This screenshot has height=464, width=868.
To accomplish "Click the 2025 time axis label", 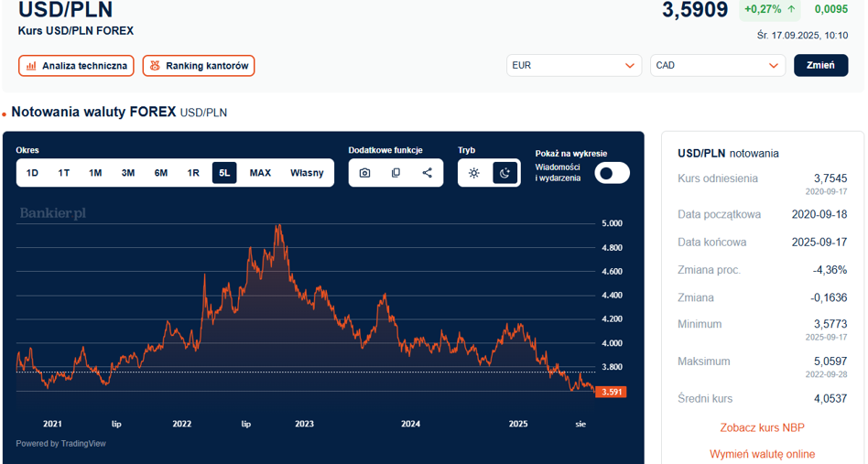I will pyautogui.click(x=518, y=424).
